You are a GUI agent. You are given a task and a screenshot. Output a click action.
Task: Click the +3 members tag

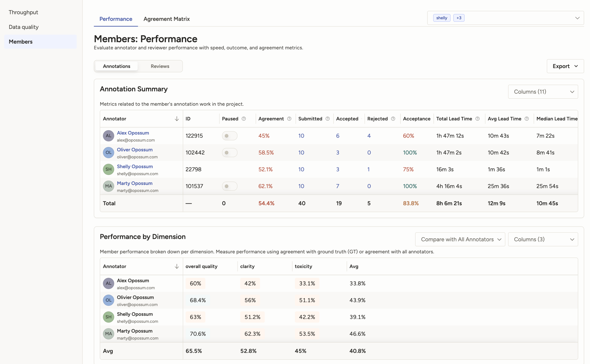pos(459,18)
